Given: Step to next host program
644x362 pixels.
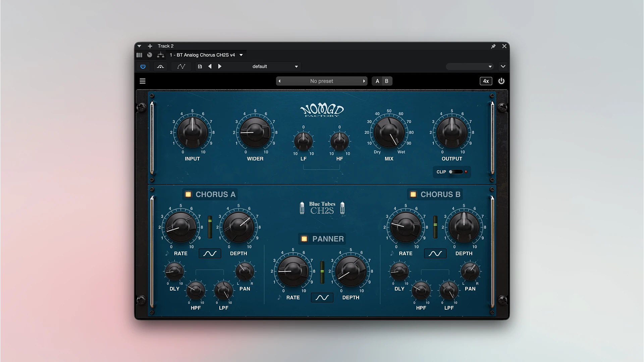Looking at the screenshot, I should (x=220, y=66).
